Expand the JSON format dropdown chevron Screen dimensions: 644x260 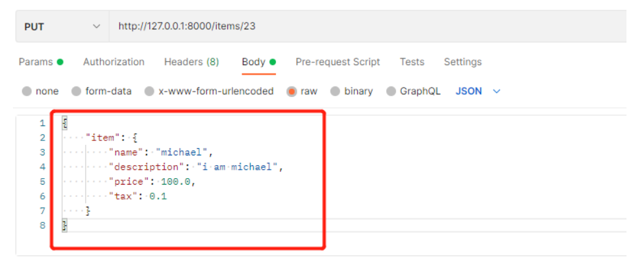tap(497, 92)
